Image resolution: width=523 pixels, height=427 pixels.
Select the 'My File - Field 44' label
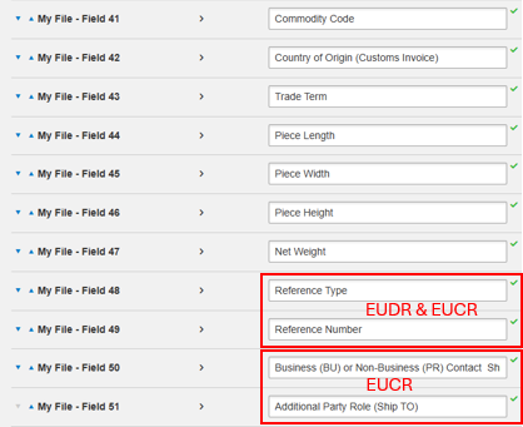pos(78,135)
